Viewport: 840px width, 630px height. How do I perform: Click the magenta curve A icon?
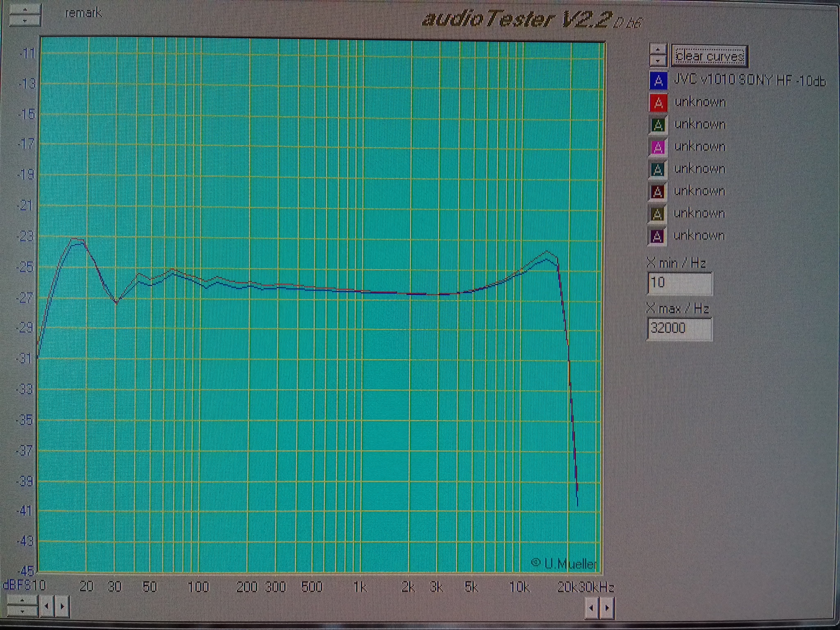click(658, 147)
